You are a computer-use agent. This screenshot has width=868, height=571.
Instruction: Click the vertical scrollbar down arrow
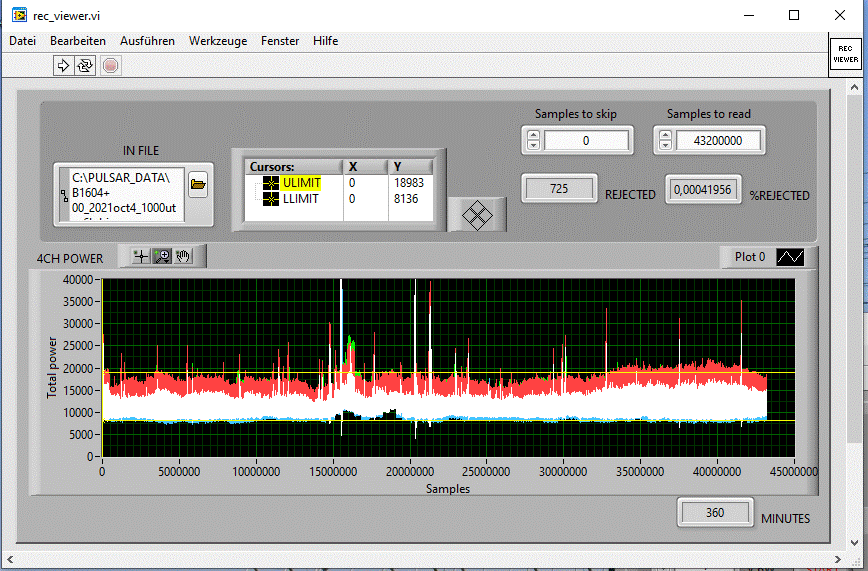(854, 543)
